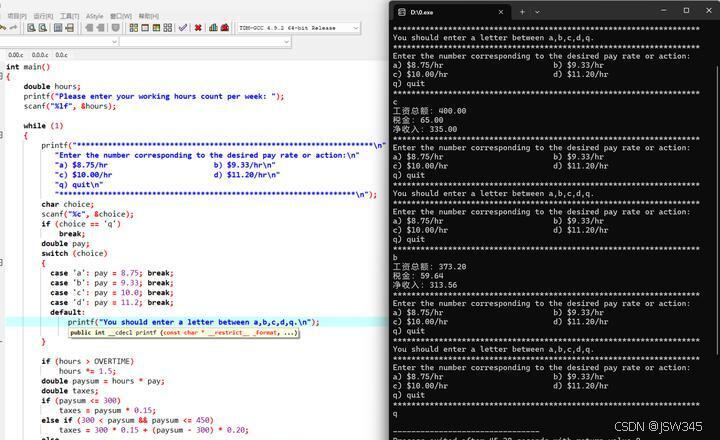Click the highlighted printf "You should enter" line
Image resolution: width=720 pixels, height=440 pixels.
pyautogui.click(x=193, y=322)
